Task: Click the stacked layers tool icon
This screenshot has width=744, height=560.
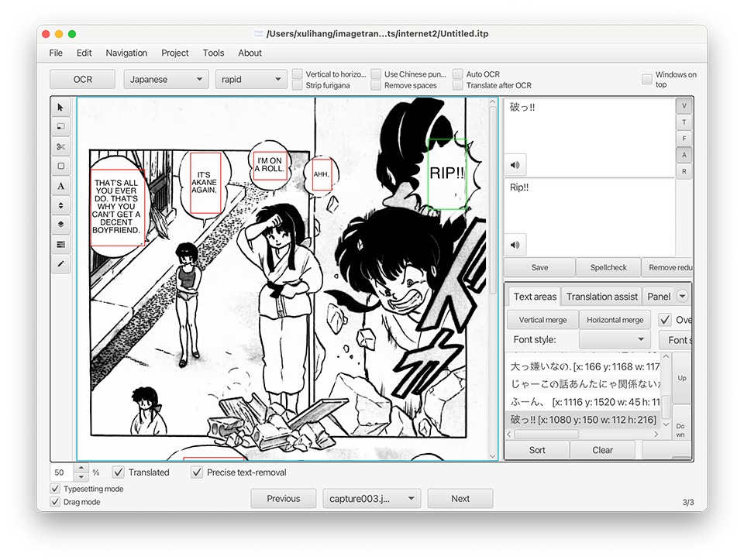Action: tap(60, 225)
